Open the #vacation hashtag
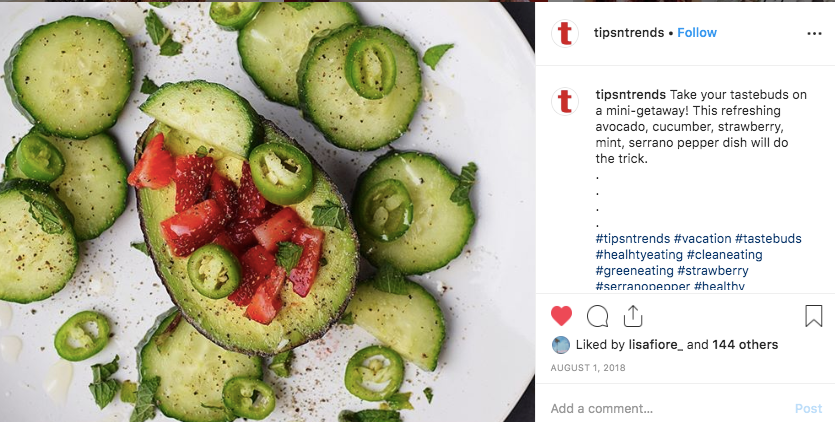The height and width of the screenshot is (422, 835). [702, 239]
